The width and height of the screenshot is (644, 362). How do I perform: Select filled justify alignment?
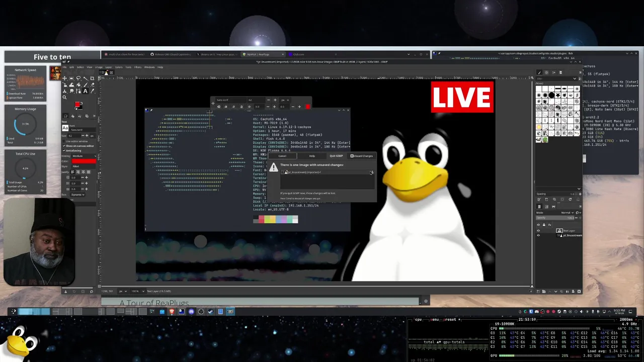coord(89,172)
